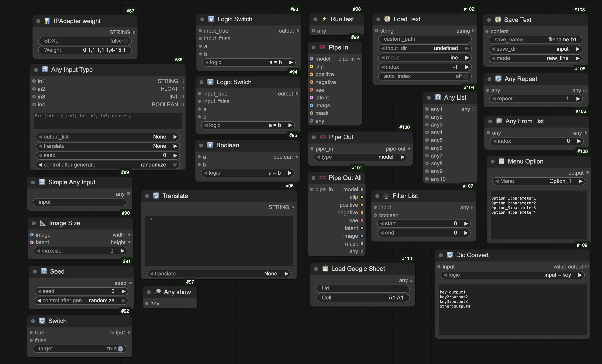Click the Image Size ruler icon
The height and width of the screenshot is (364, 602).
click(x=43, y=223)
